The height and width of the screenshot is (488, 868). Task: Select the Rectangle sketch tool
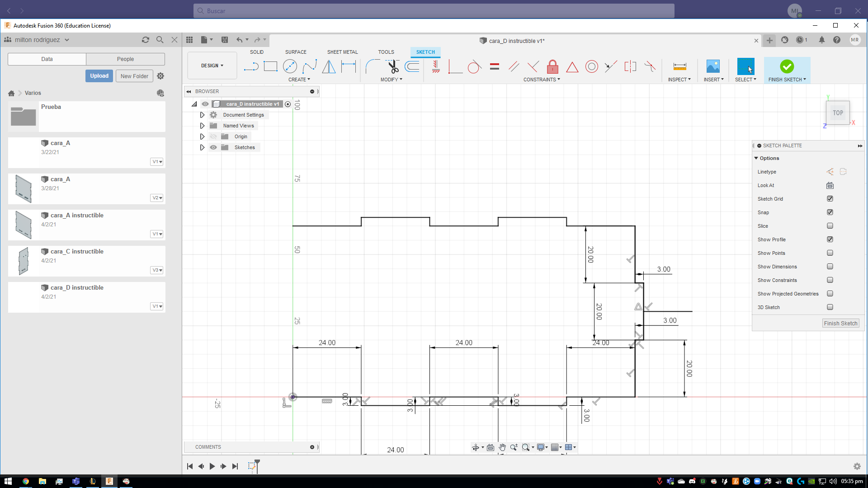point(270,67)
